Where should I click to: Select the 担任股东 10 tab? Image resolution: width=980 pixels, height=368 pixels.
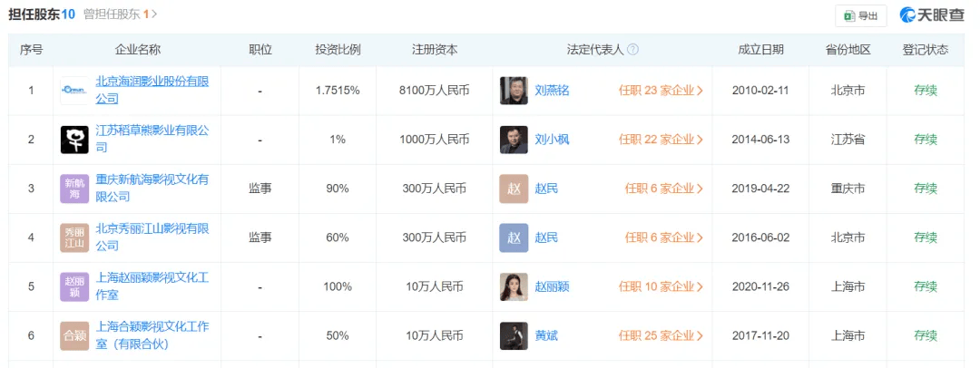point(41,14)
